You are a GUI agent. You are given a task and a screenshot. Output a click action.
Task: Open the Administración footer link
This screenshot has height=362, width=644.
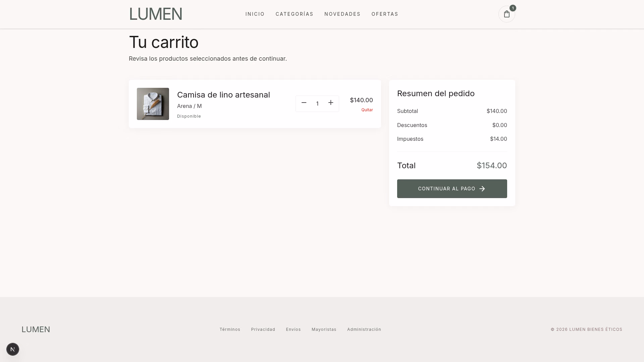364,329
